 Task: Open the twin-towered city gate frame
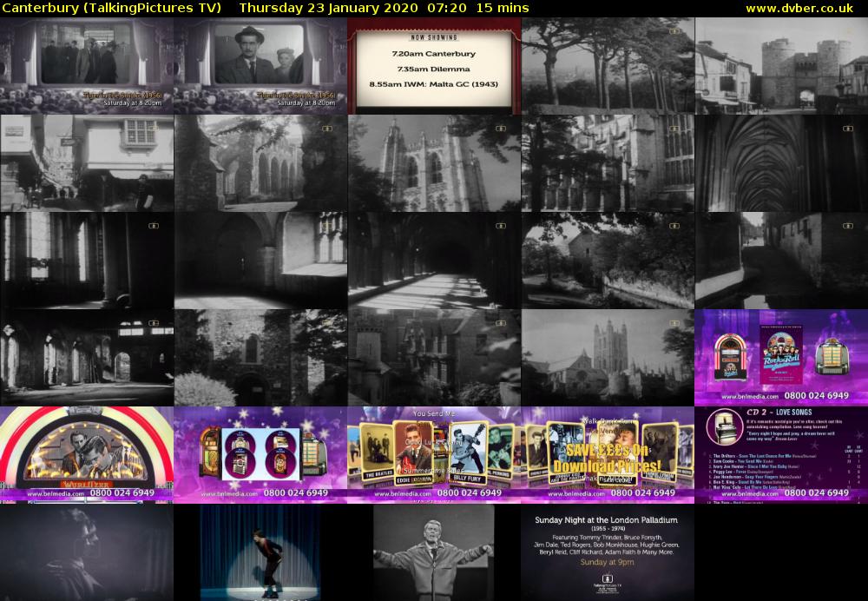tap(781, 65)
